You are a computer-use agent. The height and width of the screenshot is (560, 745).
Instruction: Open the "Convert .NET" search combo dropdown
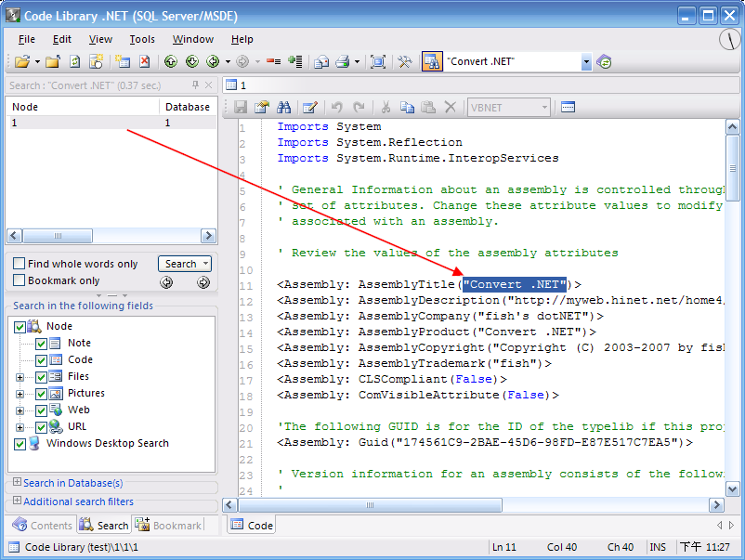pyautogui.click(x=586, y=61)
